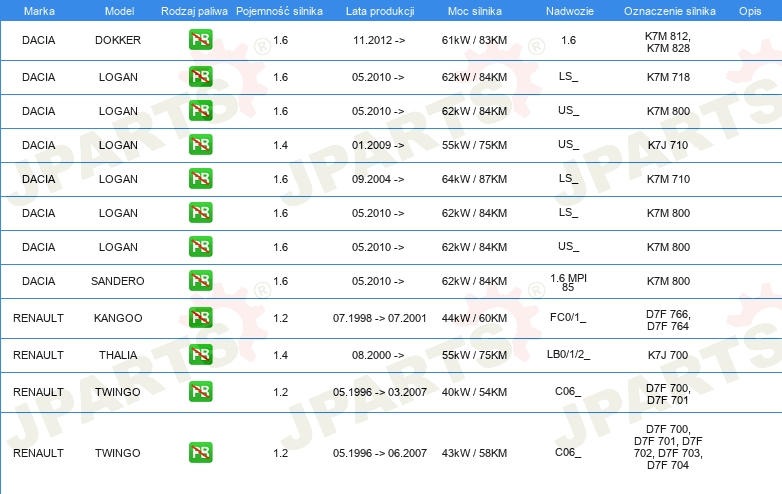Viewport: 782px width, 494px height.
Task: Click body code US_ in the K7J 710 row
Action: 569,145
